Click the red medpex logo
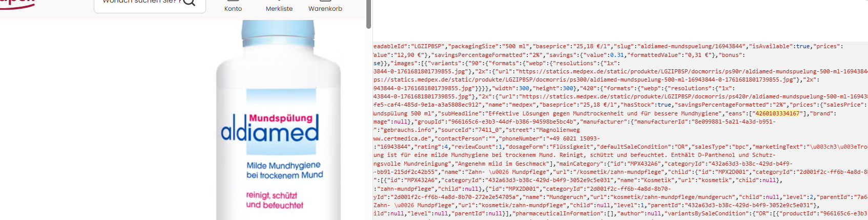The image size is (868, 220). (16, 4)
